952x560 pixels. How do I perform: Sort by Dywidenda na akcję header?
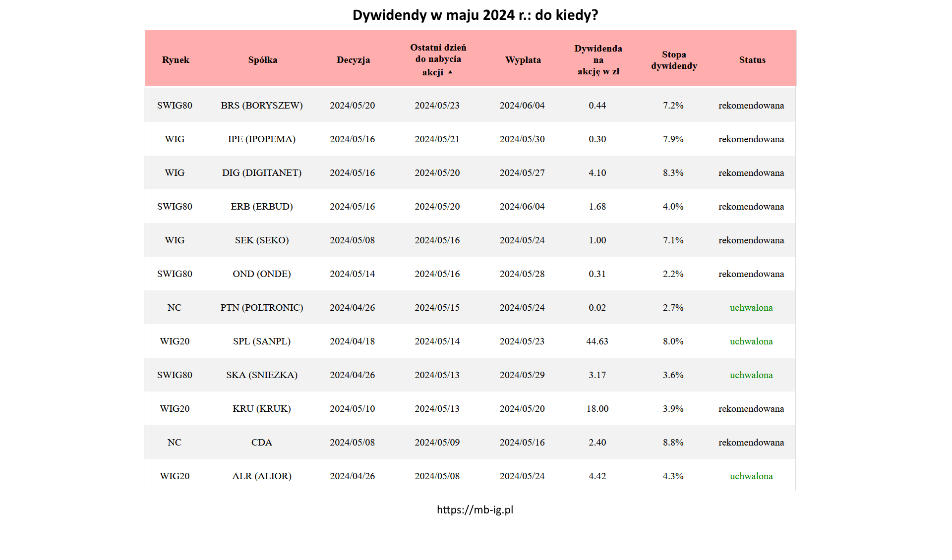click(x=598, y=60)
